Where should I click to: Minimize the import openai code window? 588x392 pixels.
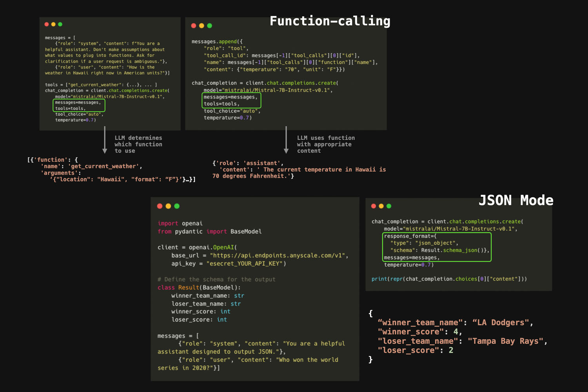[x=168, y=206]
